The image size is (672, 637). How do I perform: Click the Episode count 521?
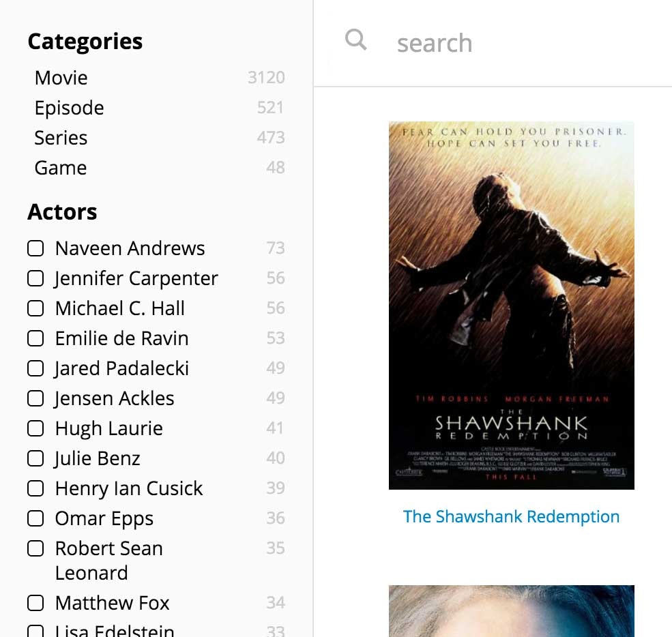pyautogui.click(x=270, y=108)
